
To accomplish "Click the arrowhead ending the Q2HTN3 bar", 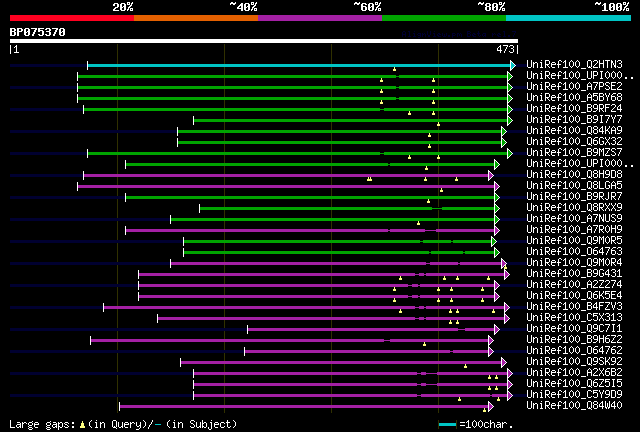I will tap(513, 65).
